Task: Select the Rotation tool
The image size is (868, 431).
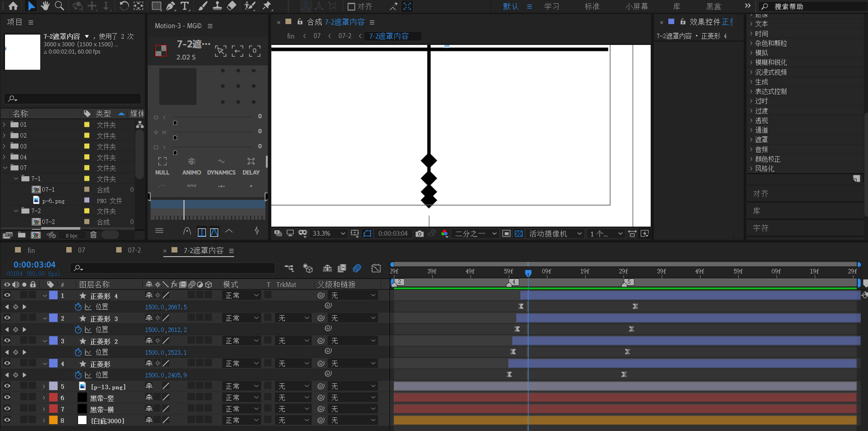Action: [x=124, y=6]
